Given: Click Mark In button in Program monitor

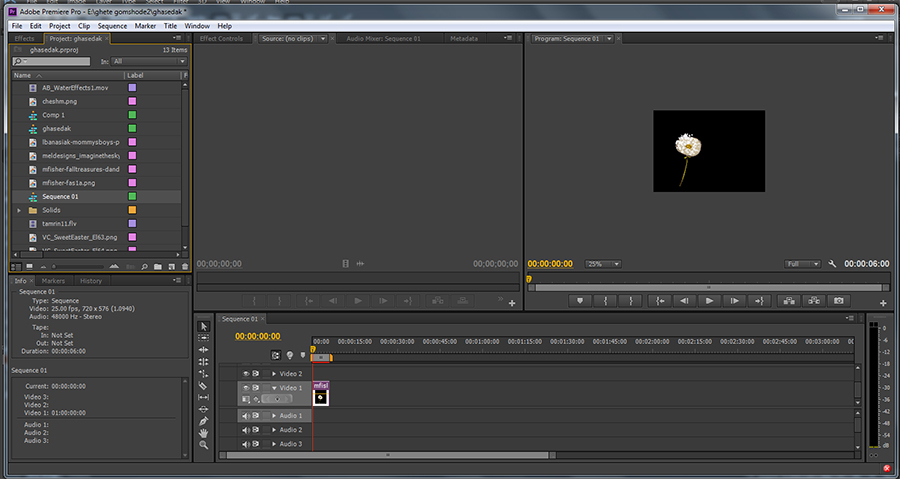Looking at the screenshot, I should click(606, 301).
